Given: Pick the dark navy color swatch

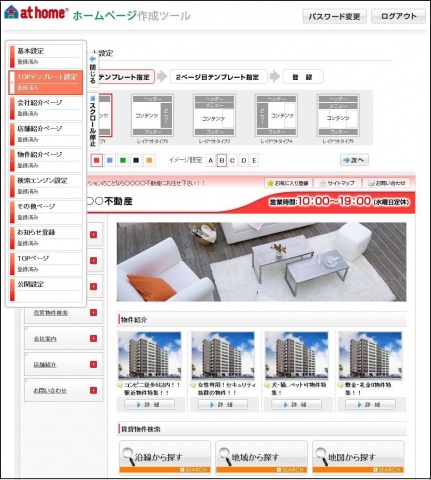Looking at the screenshot, I should click(136, 160).
